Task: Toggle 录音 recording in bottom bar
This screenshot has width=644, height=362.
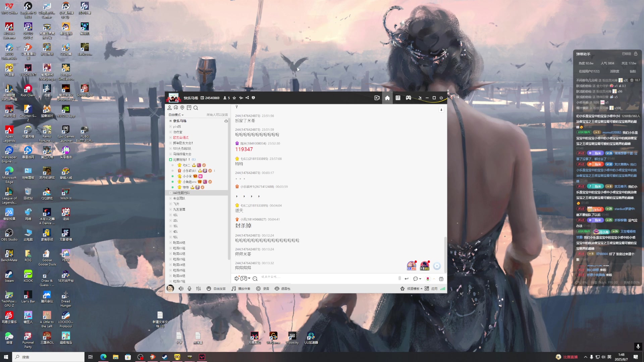Action: [x=263, y=289]
